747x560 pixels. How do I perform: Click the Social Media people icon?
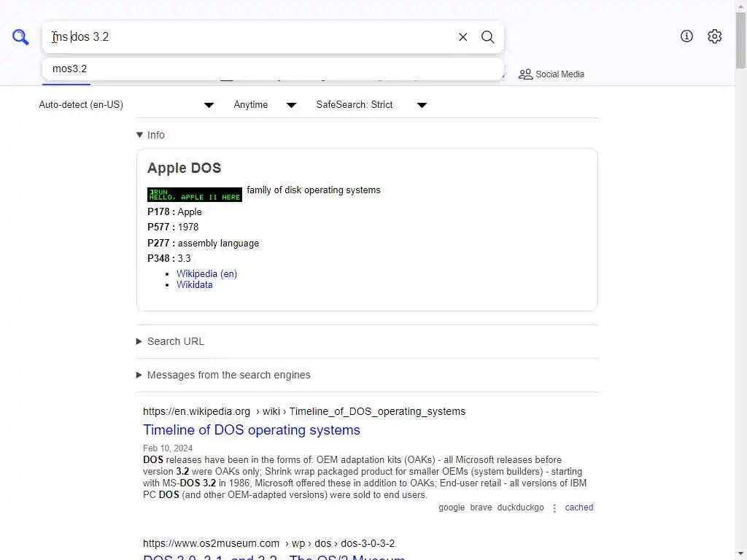click(525, 74)
